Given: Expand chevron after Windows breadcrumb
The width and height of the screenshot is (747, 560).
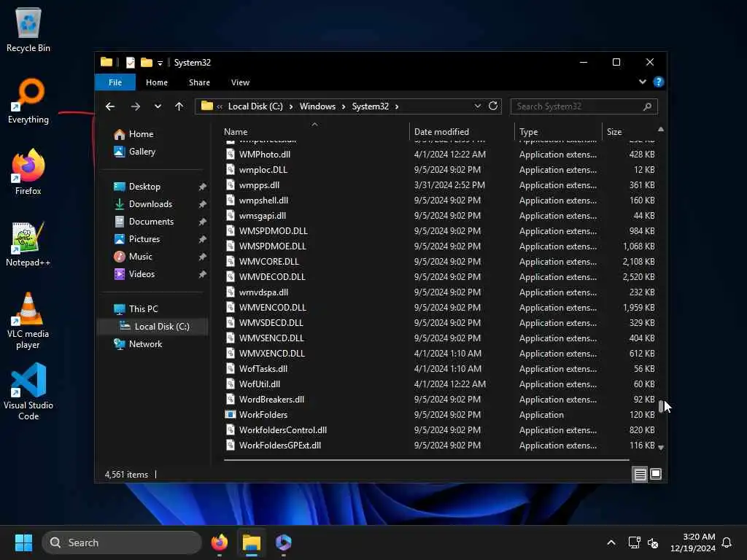Looking at the screenshot, I should 343,106.
